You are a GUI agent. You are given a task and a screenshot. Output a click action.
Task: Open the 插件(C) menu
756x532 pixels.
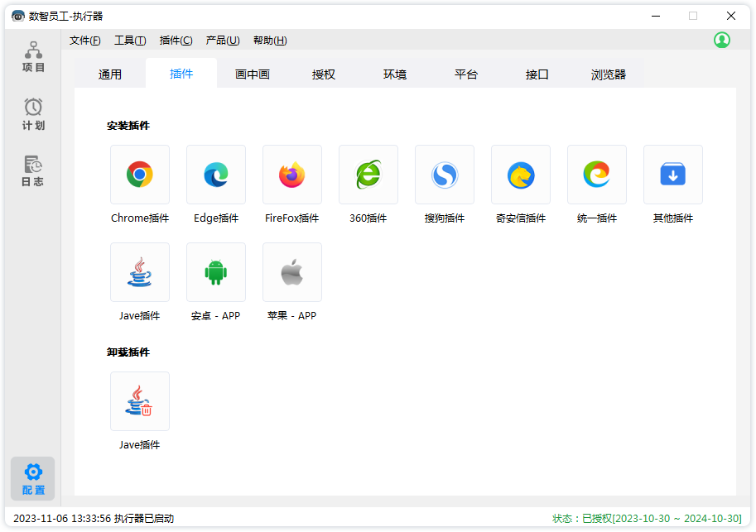tap(176, 41)
